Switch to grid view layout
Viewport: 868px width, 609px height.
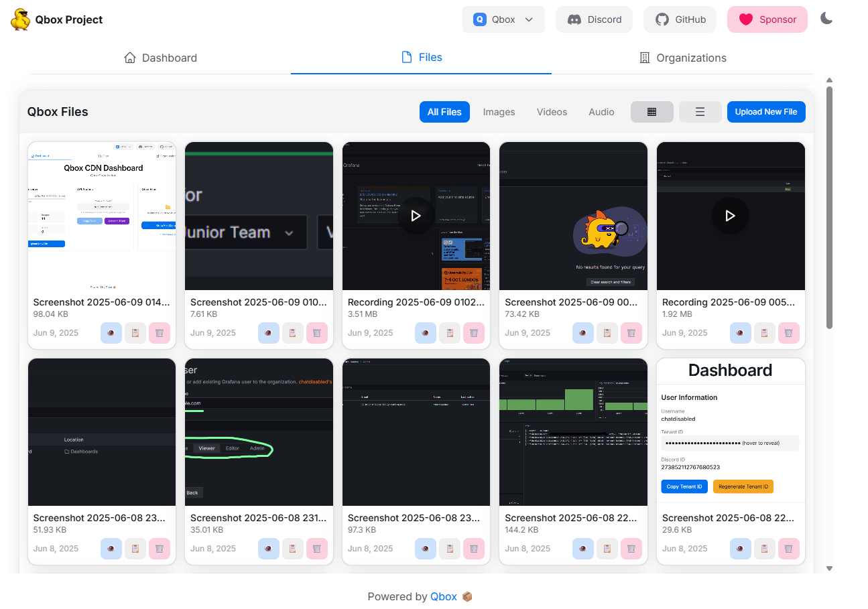click(x=652, y=112)
